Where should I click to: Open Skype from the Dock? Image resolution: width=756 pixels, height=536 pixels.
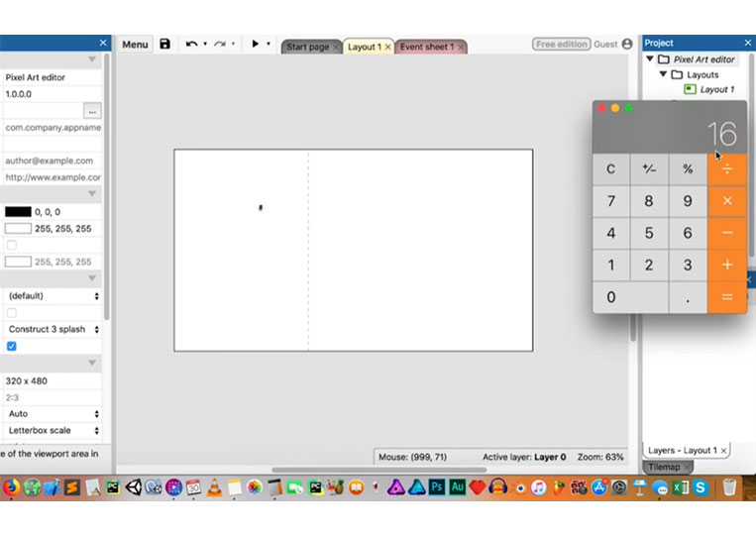[701, 487]
